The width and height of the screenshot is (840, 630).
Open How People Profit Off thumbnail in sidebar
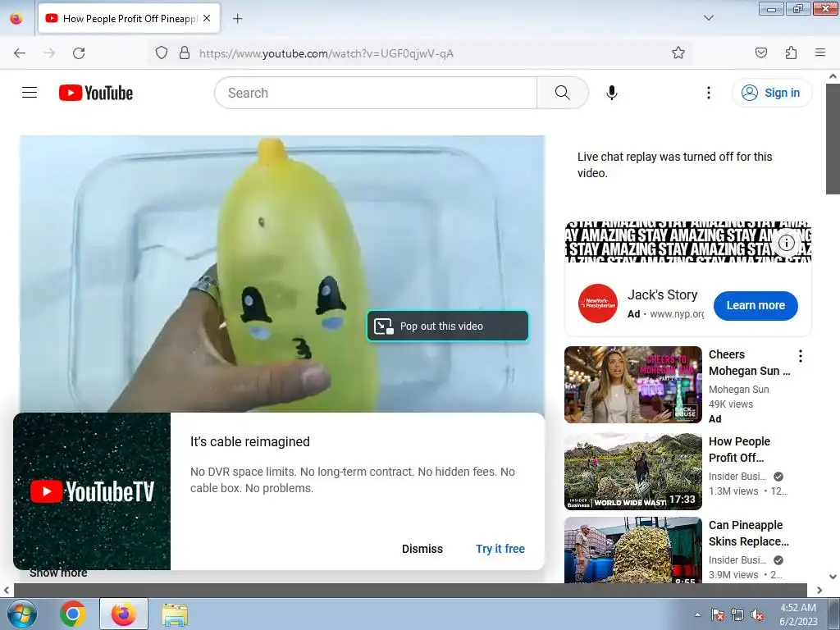(632, 471)
